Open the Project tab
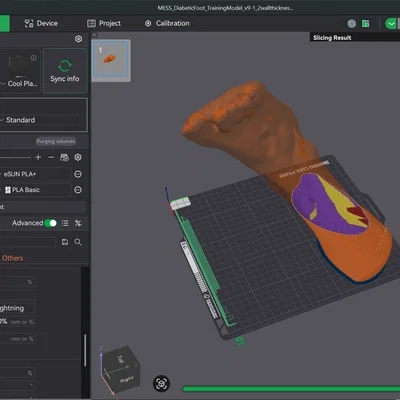Image resolution: width=400 pixels, height=400 pixels. [x=104, y=23]
